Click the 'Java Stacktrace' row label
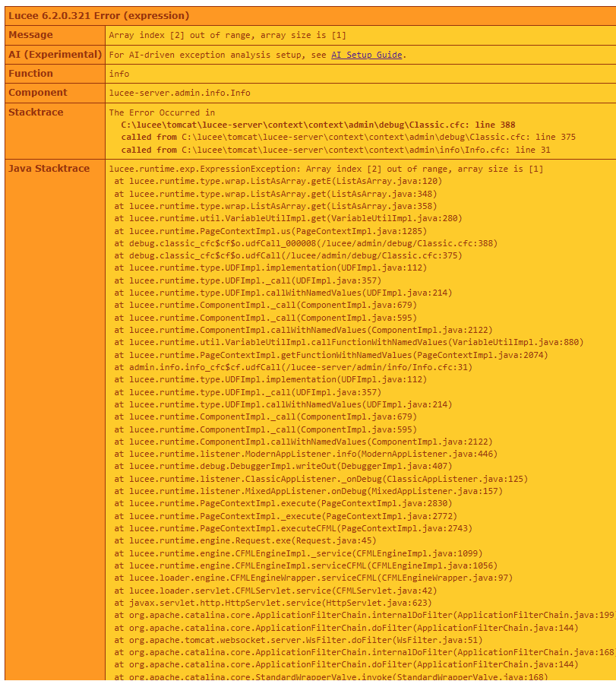 point(49,169)
